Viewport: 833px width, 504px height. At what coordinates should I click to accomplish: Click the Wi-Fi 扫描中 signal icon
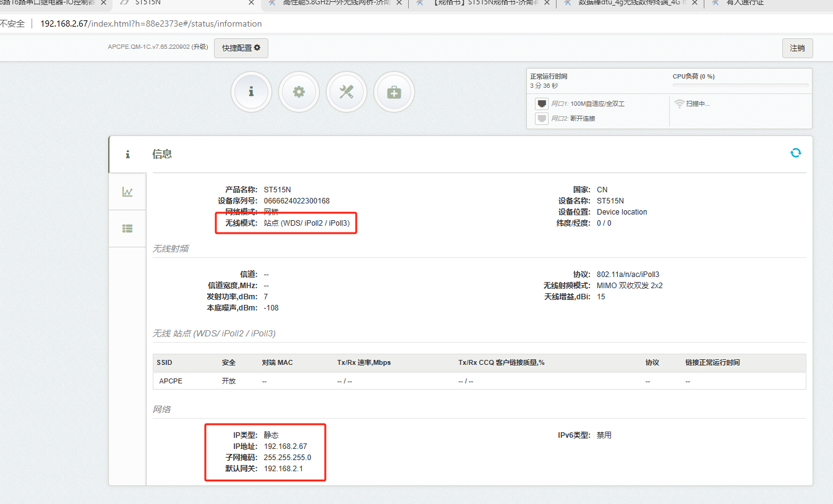point(679,104)
